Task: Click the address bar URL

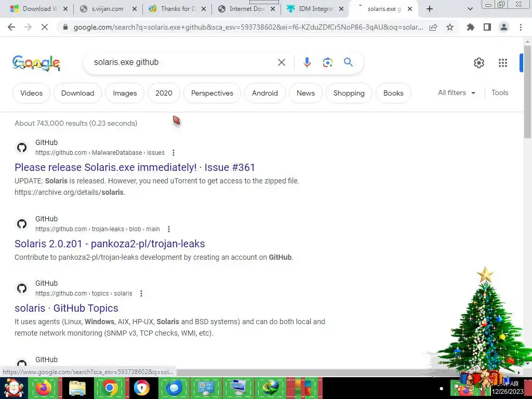Action: (248, 27)
